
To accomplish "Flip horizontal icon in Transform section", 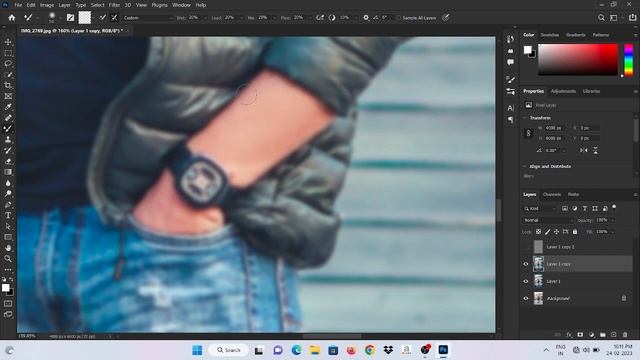I will point(584,150).
